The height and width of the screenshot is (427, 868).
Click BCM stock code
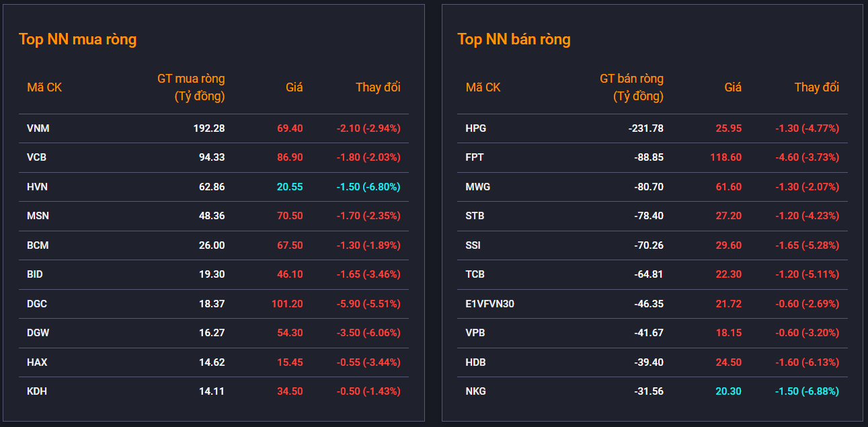click(38, 245)
